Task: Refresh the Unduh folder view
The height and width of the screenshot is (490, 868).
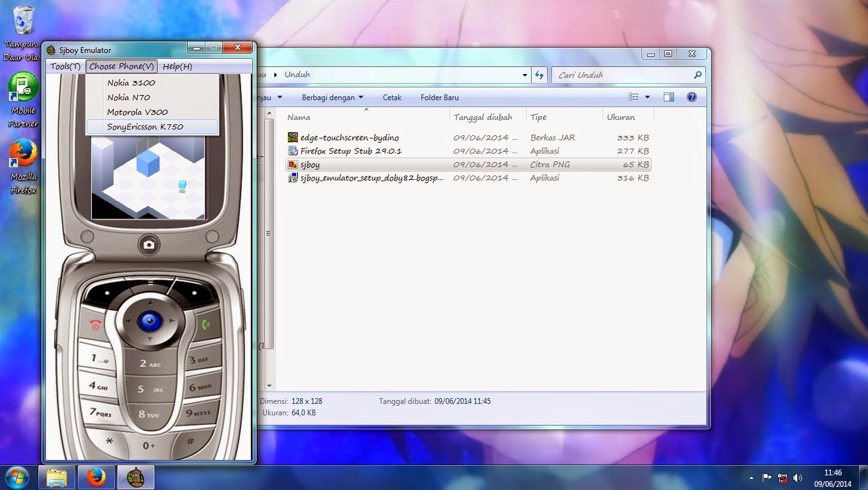Action: click(539, 75)
